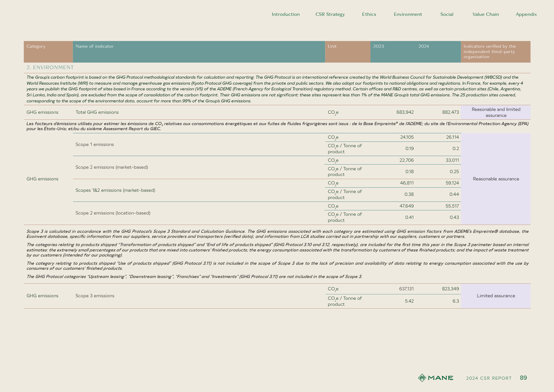Click the Scope 1 value 26,114
The image size is (554, 392).
(452, 137)
